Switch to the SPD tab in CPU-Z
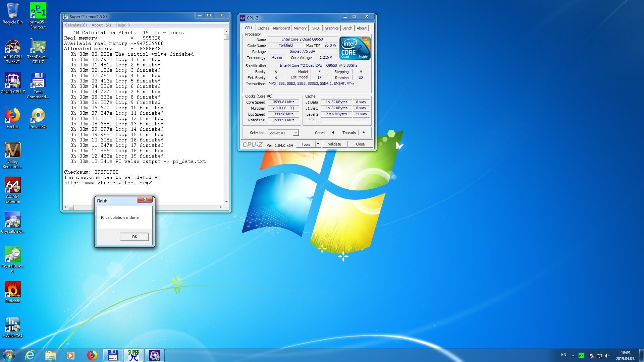This screenshot has height=362, width=644. [x=315, y=28]
